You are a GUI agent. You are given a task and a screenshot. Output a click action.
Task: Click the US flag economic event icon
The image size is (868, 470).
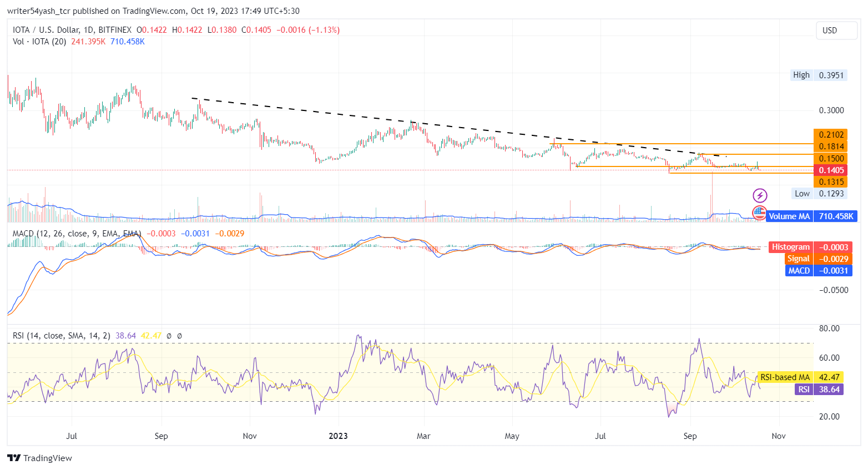pos(759,213)
